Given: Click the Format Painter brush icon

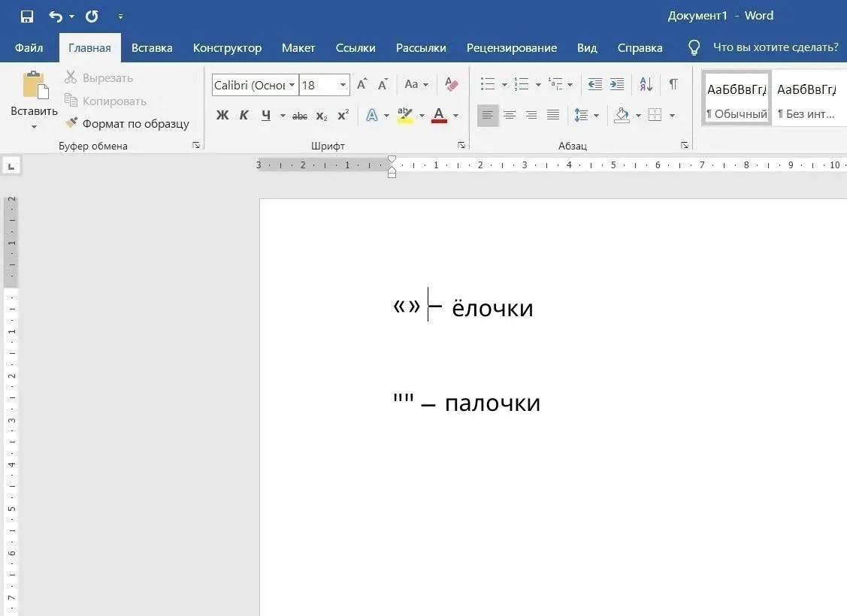Looking at the screenshot, I should point(71,123).
